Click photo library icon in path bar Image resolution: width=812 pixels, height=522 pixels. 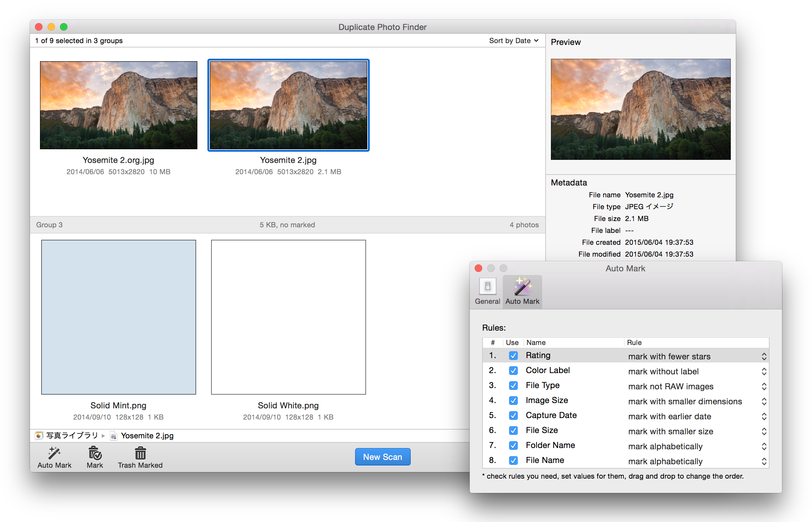(39, 436)
